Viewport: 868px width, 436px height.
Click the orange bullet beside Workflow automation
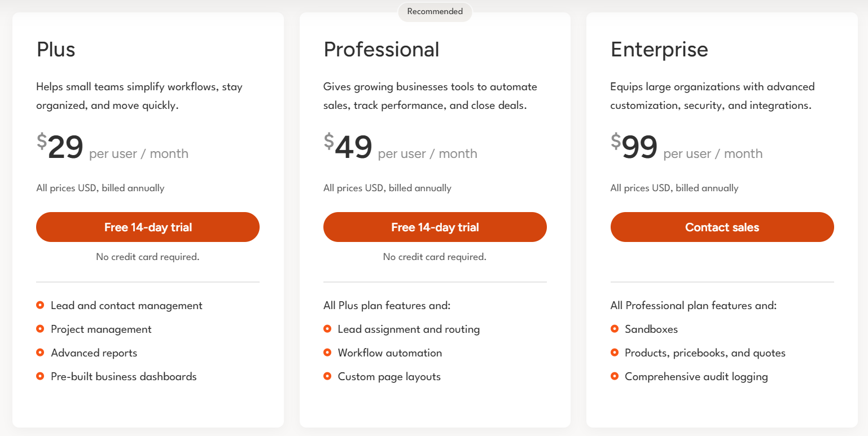pyautogui.click(x=327, y=353)
